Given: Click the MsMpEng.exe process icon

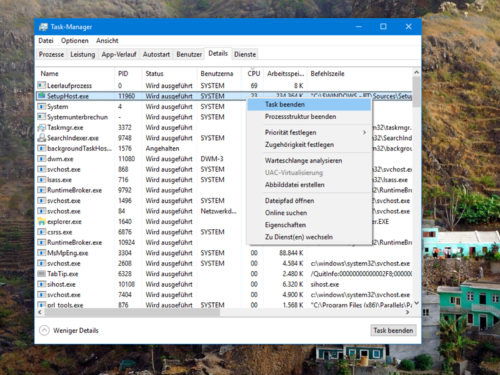Looking at the screenshot, I should point(41,253).
